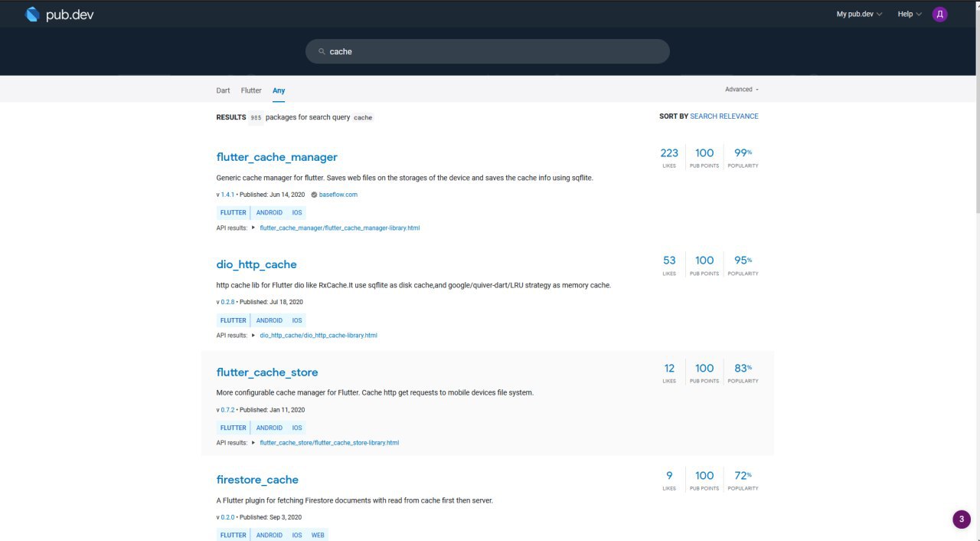Click the 223 likes count
The width and height of the screenshot is (980, 541).
click(669, 153)
